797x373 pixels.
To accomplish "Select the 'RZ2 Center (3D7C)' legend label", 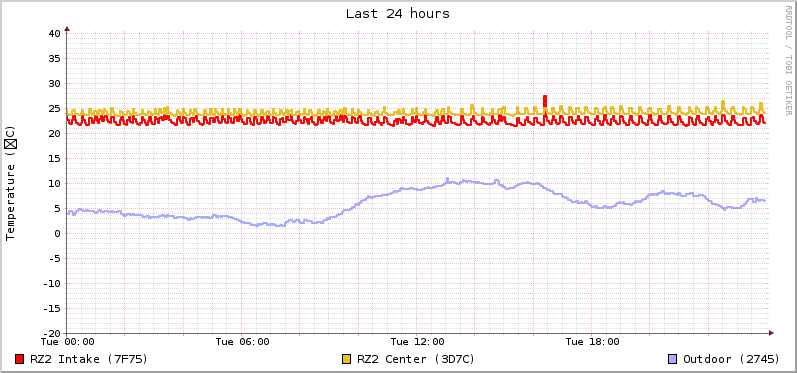I will (x=416, y=359).
